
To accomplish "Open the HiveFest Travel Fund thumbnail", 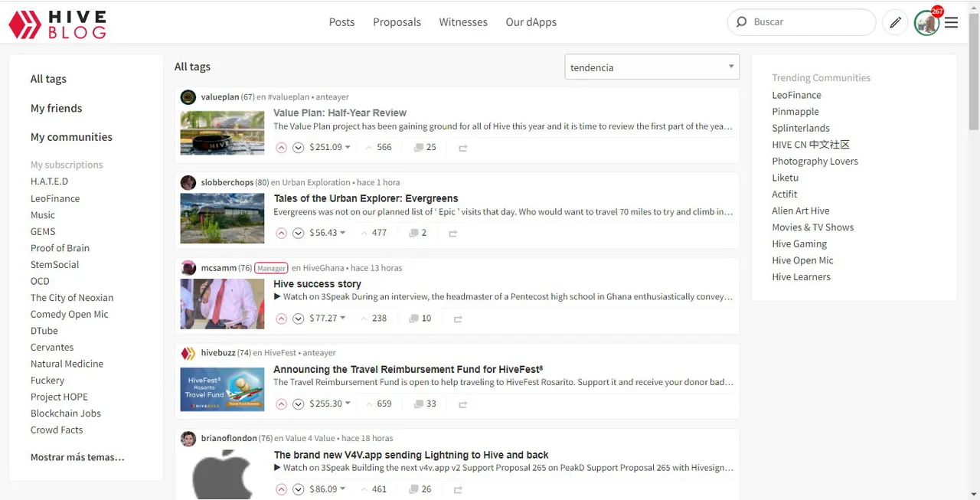I will coord(222,390).
